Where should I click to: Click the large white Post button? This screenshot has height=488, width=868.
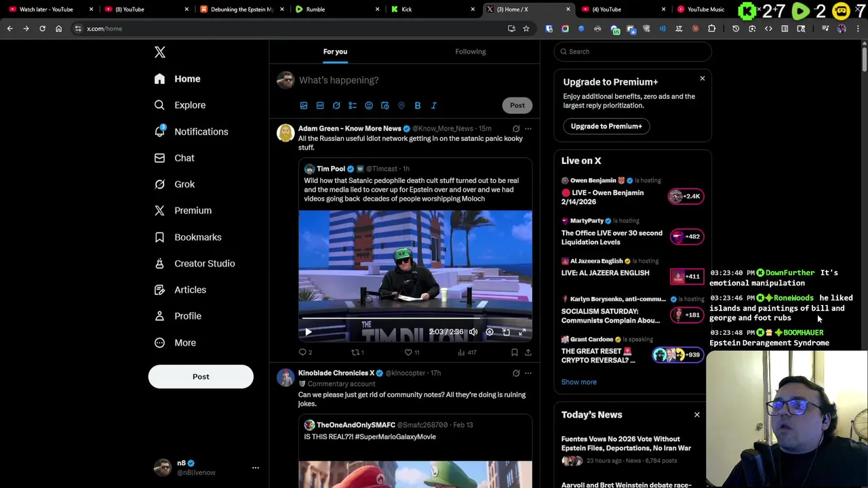pos(201,377)
